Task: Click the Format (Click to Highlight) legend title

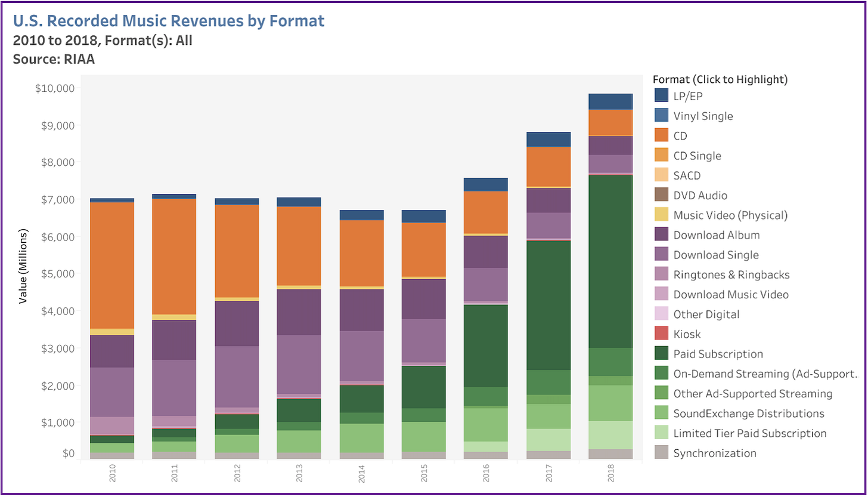Action: [720, 79]
